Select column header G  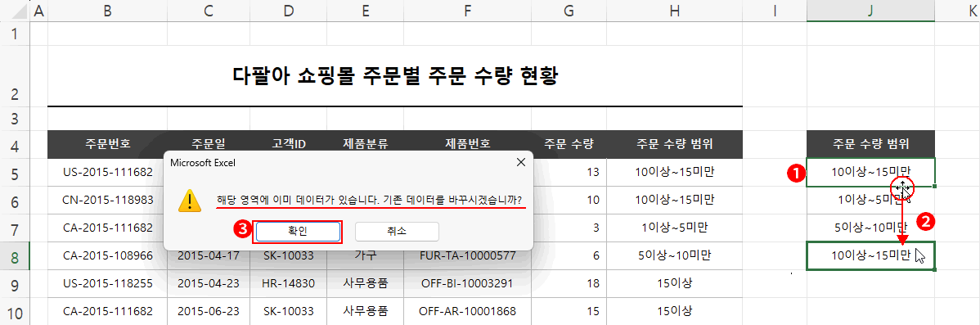(569, 11)
